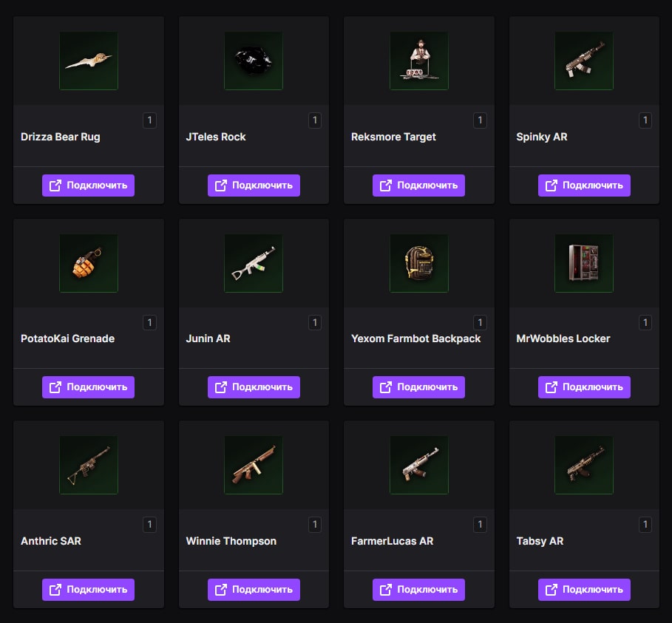Viewport: 672px width, 623px height.
Task: Click the count badge on Reksmore Target
Action: click(x=480, y=120)
